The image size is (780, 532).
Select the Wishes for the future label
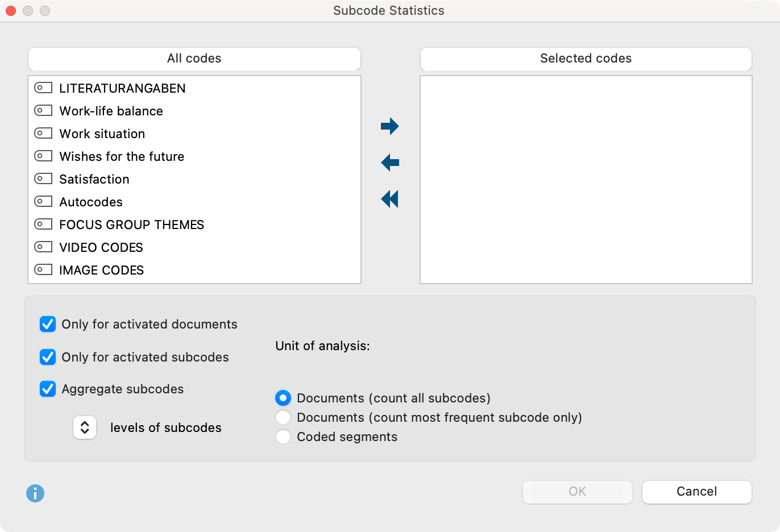click(122, 156)
